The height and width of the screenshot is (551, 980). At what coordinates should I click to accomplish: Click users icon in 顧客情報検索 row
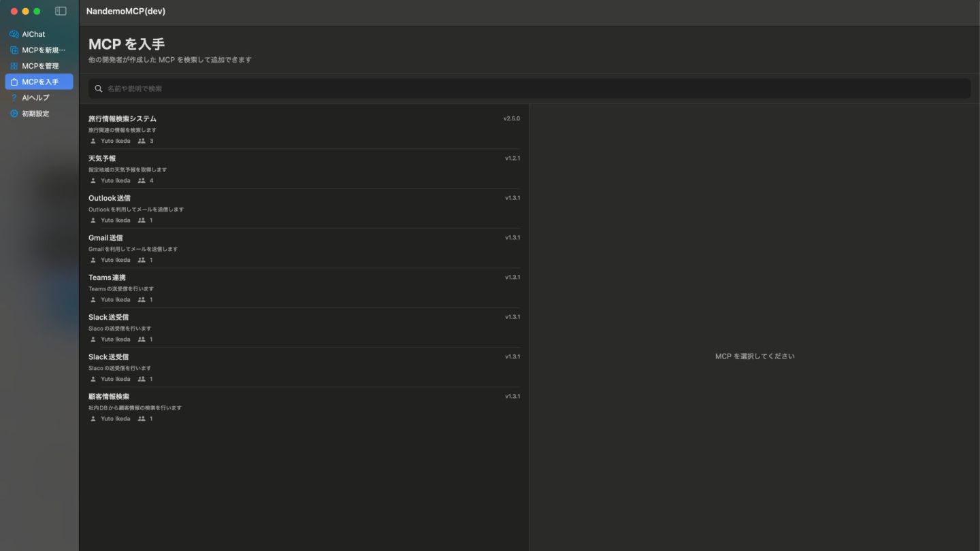tap(142, 418)
